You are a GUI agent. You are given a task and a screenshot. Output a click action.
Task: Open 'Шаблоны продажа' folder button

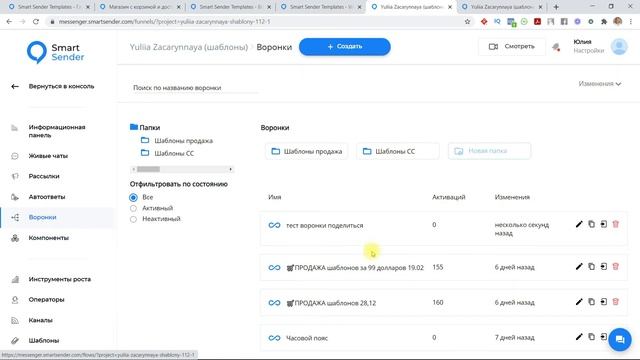click(x=307, y=151)
